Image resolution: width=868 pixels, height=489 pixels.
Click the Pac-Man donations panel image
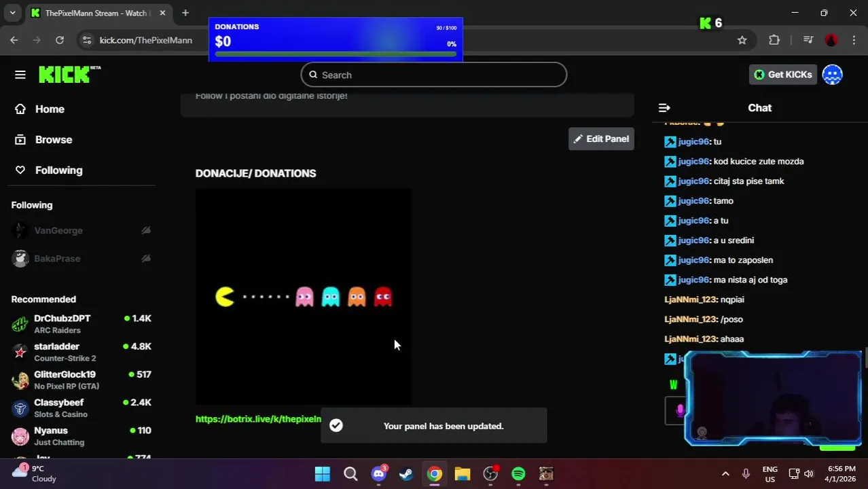(303, 297)
